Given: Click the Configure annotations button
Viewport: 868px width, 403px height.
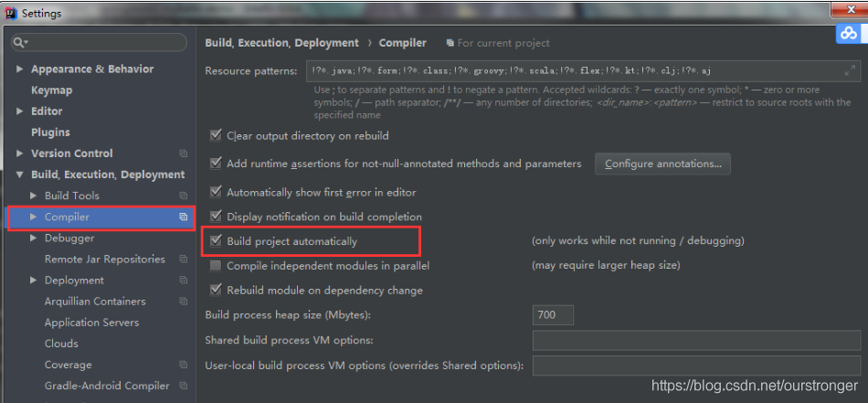Looking at the screenshot, I should click(662, 164).
